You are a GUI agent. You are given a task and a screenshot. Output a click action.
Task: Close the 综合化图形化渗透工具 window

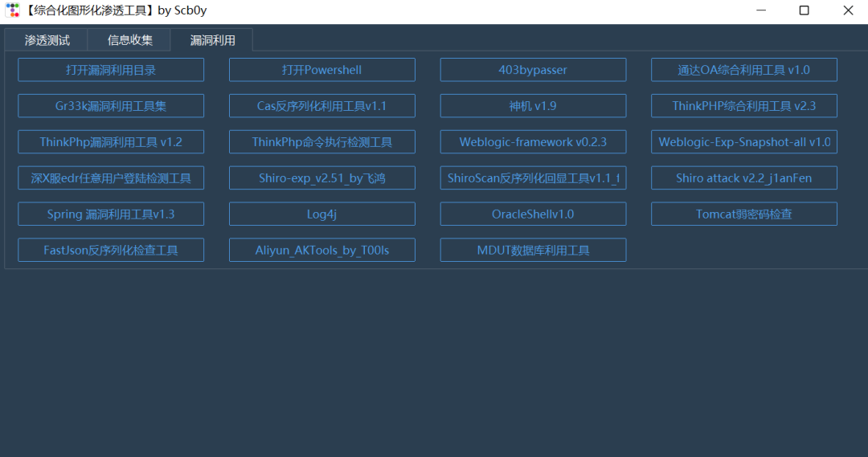coord(848,10)
